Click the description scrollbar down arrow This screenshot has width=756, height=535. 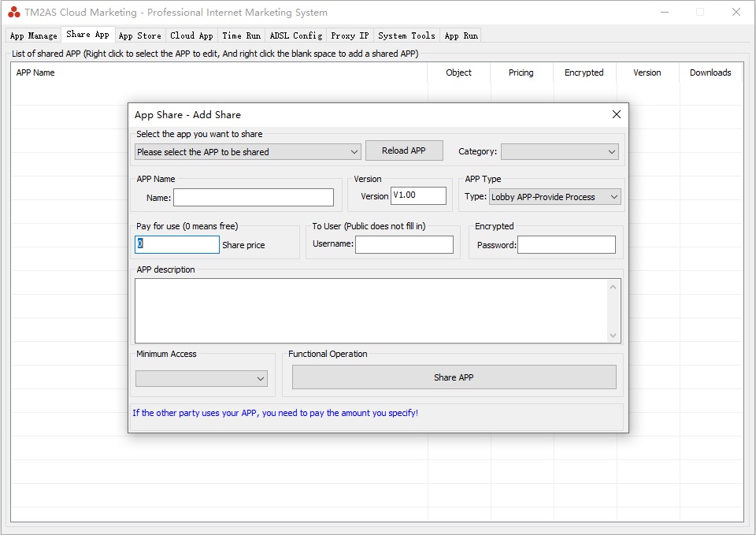point(613,336)
